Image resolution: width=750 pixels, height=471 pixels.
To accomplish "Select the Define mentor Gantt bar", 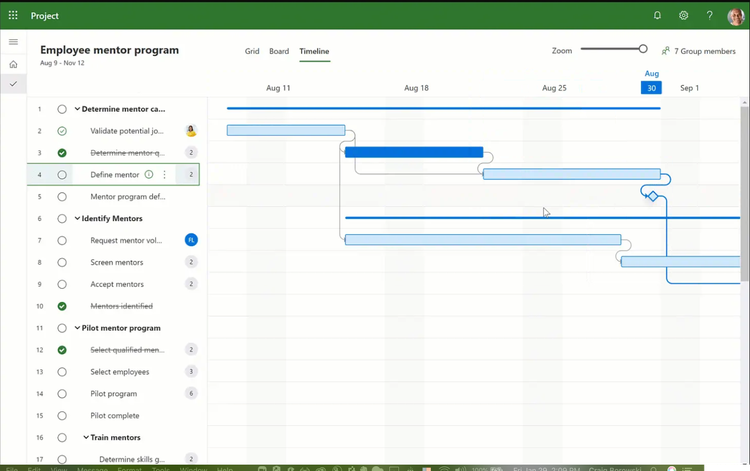I will pos(572,174).
